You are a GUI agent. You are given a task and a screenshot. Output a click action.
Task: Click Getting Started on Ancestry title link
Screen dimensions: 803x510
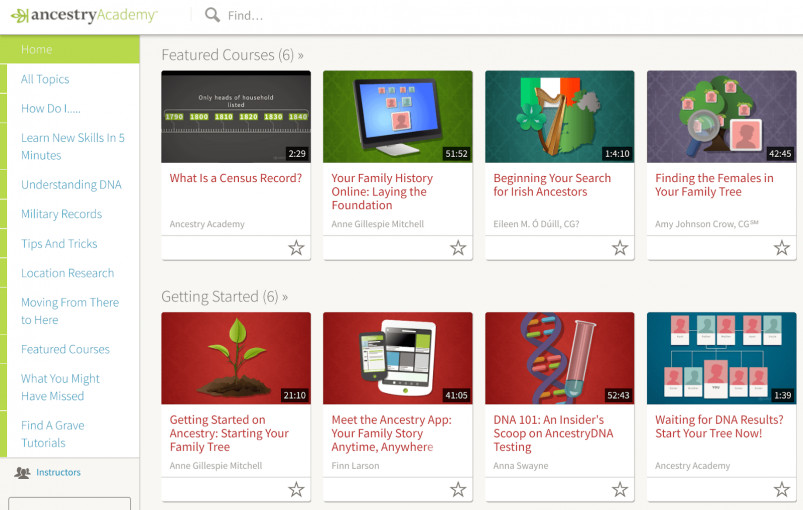click(x=229, y=433)
